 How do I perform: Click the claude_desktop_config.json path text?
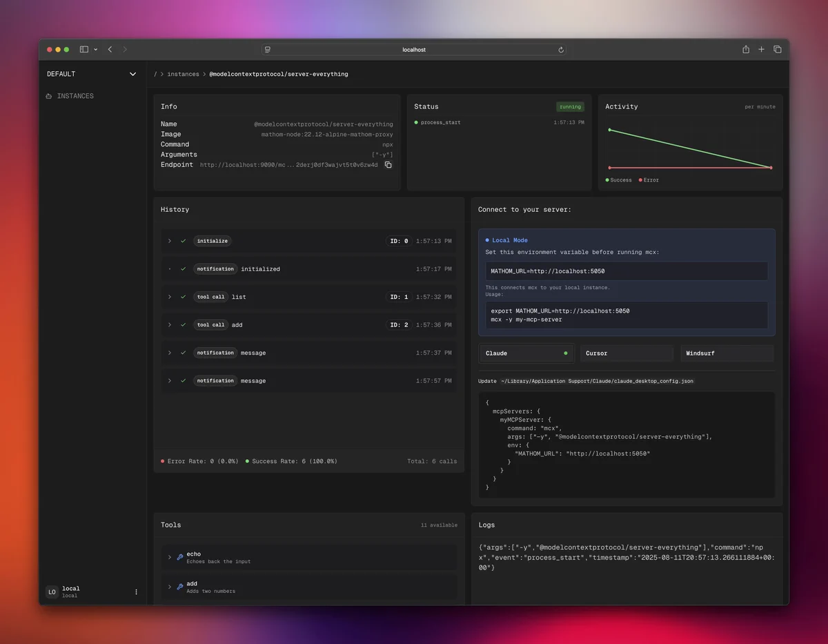click(x=598, y=381)
